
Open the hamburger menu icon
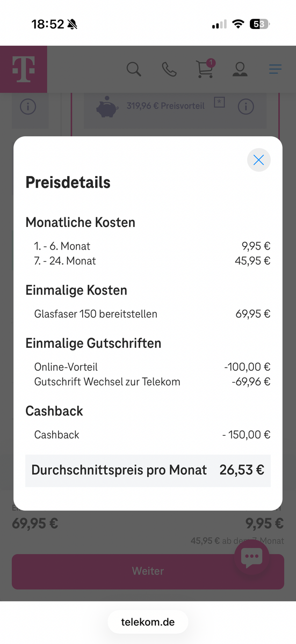pyautogui.click(x=276, y=69)
